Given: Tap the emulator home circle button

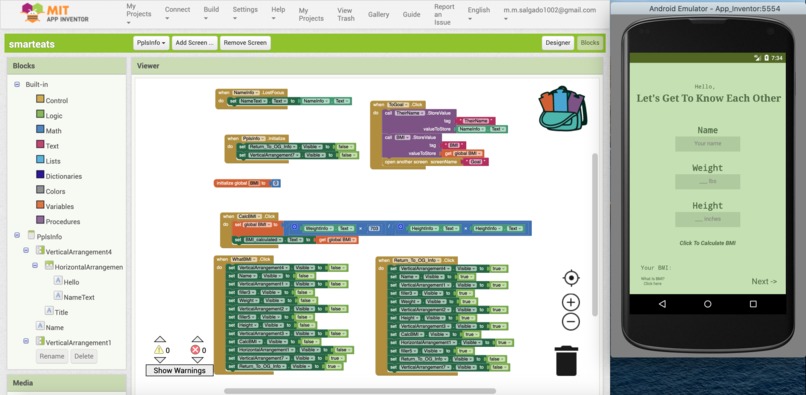Looking at the screenshot, I should [x=708, y=304].
